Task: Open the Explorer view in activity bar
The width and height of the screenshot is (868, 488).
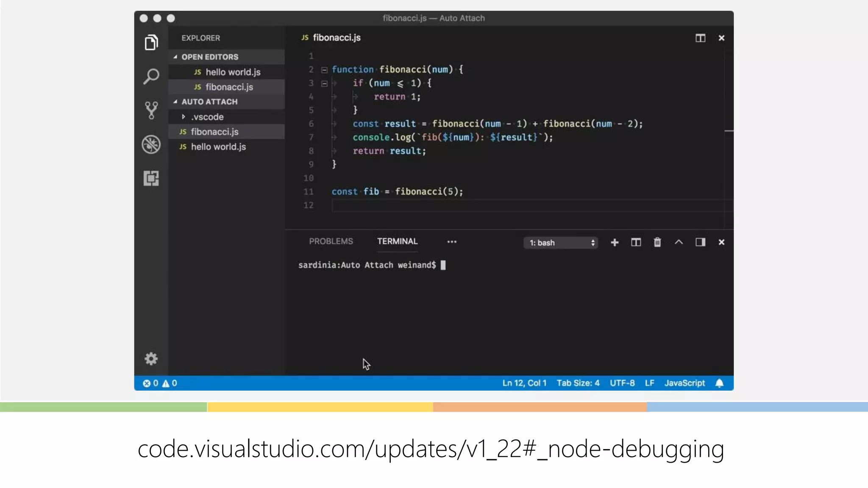Action: click(151, 42)
